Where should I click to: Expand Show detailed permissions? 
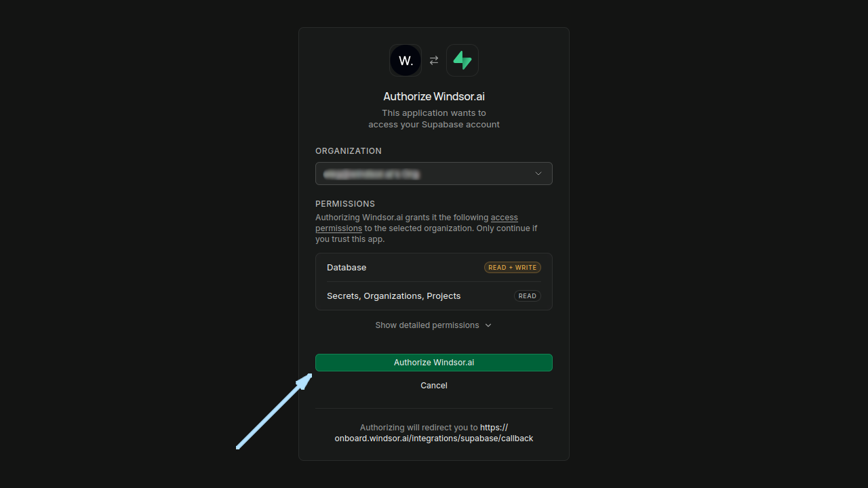(434, 325)
